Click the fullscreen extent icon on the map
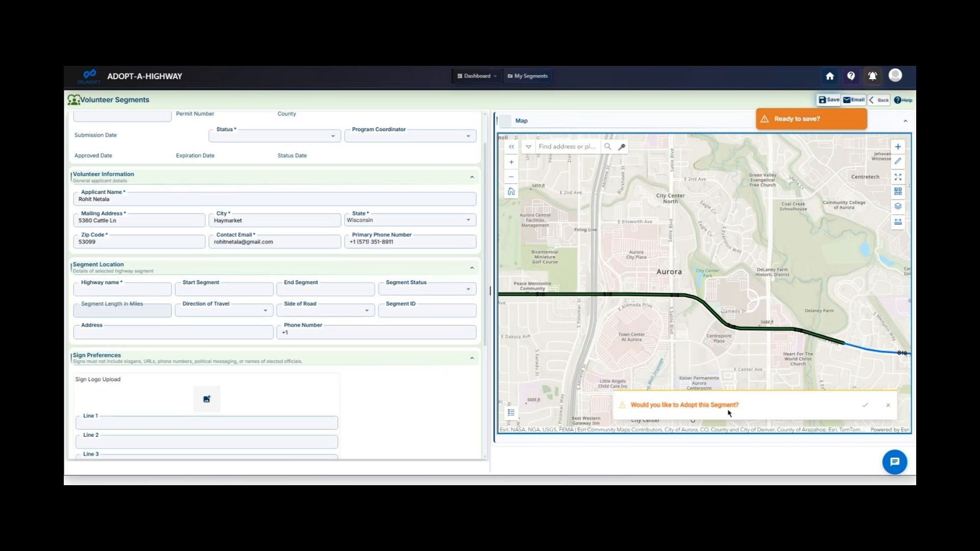 [898, 177]
